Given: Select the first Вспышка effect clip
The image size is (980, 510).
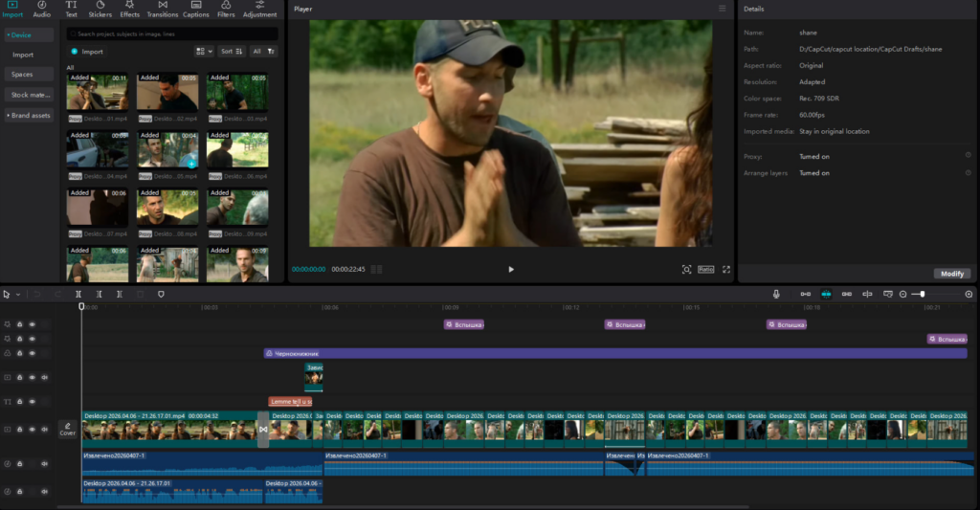Looking at the screenshot, I should tap(464, 324).
